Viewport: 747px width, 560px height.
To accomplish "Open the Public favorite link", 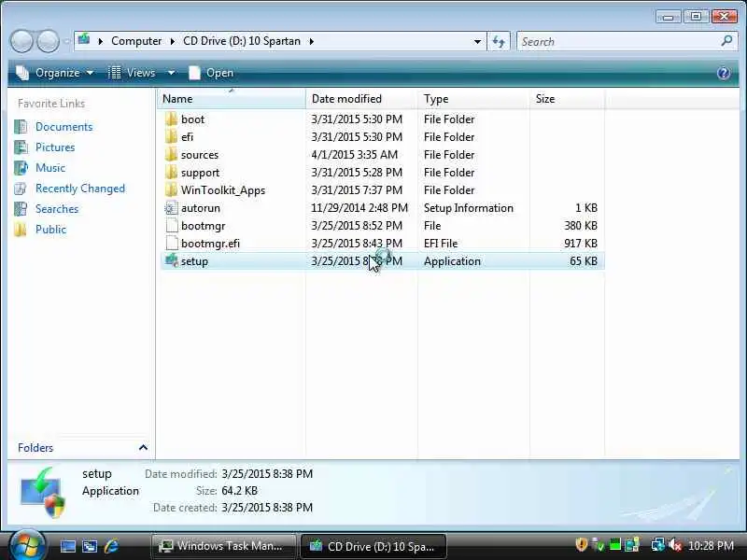I will [50, 230].
